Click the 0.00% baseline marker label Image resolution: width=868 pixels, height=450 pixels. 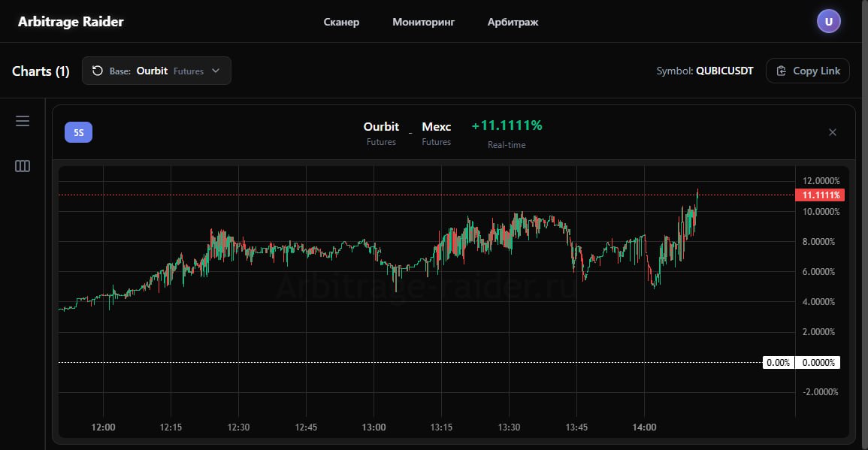(779, 362)
